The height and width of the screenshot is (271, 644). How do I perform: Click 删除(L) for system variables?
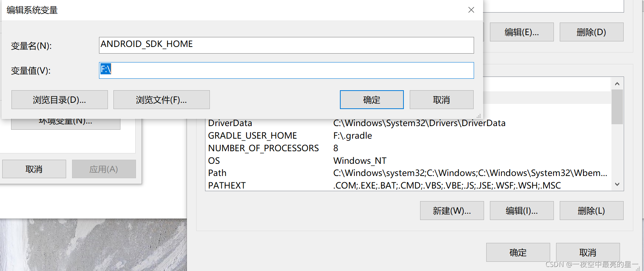tap(592, 211)
